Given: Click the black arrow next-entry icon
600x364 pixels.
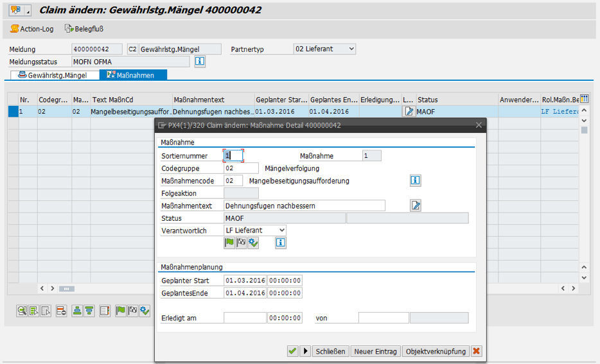Looking at the screenshot, I should pos(306,351).
